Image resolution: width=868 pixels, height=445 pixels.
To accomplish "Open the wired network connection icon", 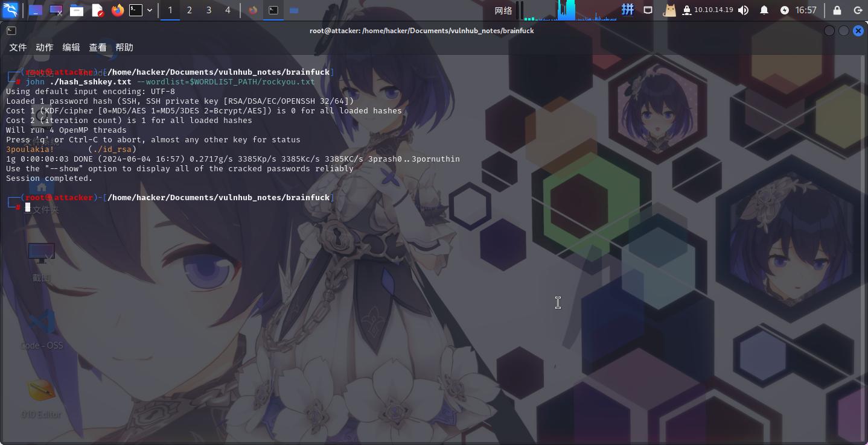I will (648, 10).
